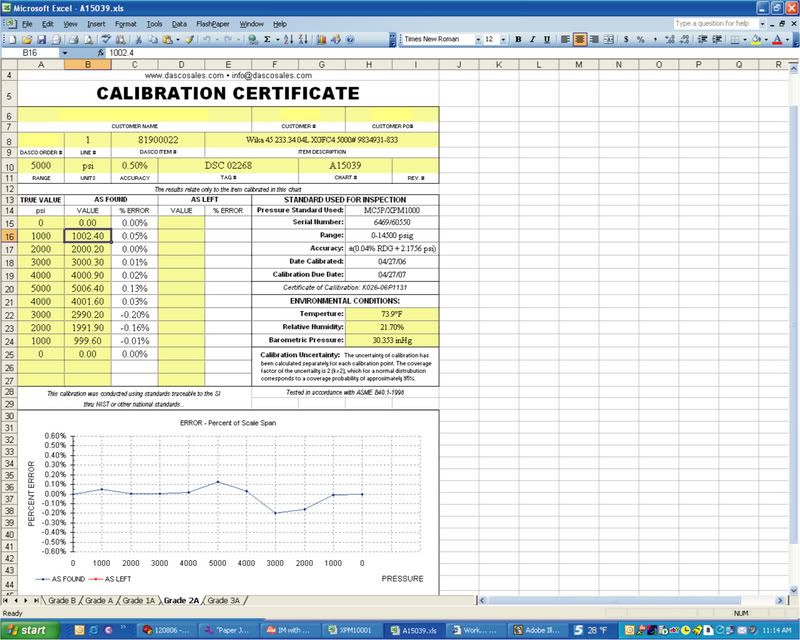The width and height of the screenshot is (800, 640).
Task: Toggle Italic formatting
Action: click(x=533, y=40)
